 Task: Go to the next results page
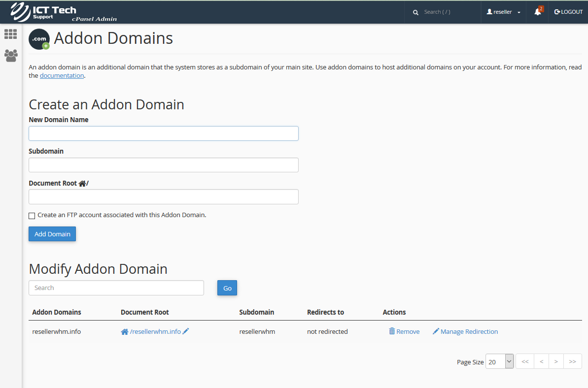556,361
